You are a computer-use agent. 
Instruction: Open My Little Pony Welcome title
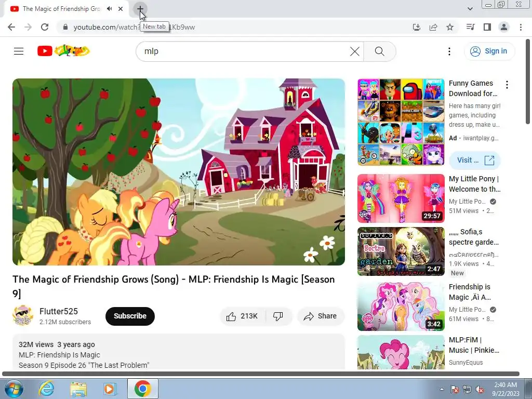474,184
